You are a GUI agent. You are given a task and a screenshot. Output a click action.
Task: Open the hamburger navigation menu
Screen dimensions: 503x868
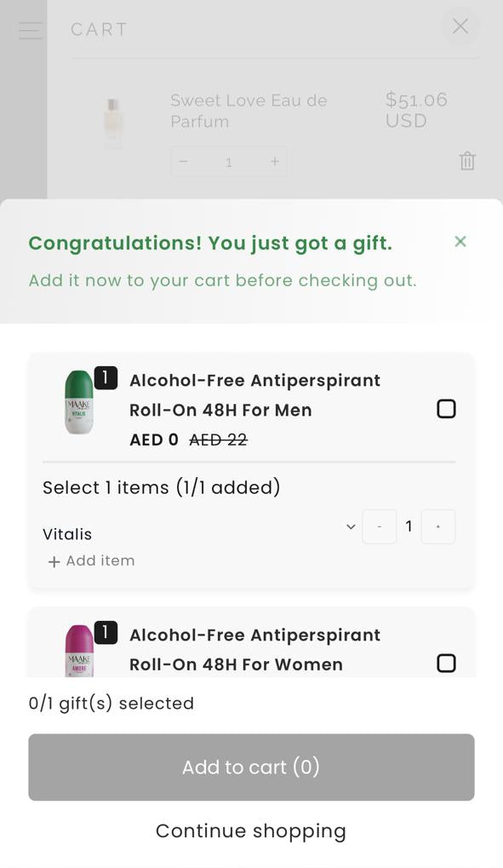click(x=30, y=30)
